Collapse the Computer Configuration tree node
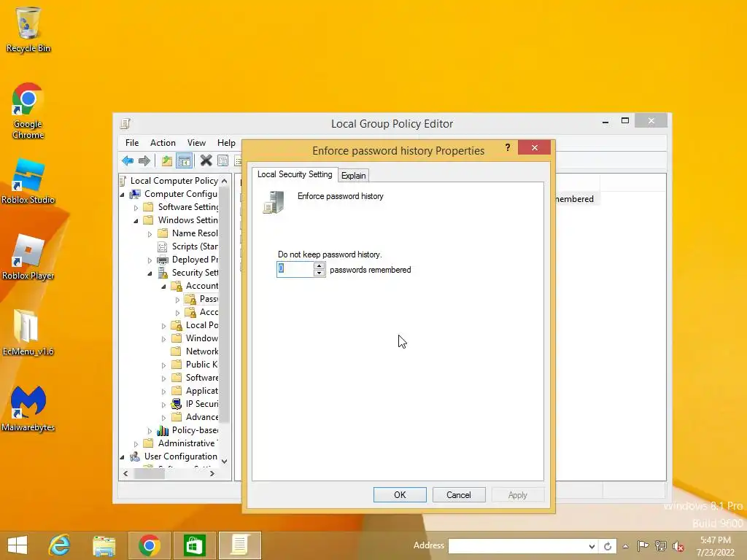This screenshot has width=747, height=560. (123, 194)
